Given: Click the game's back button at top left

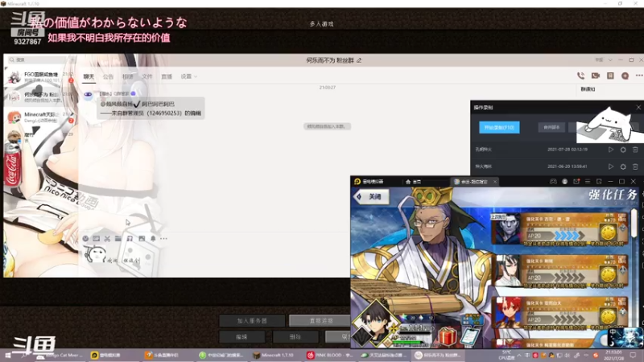Looking at the screenshot, I should [371, 196].
